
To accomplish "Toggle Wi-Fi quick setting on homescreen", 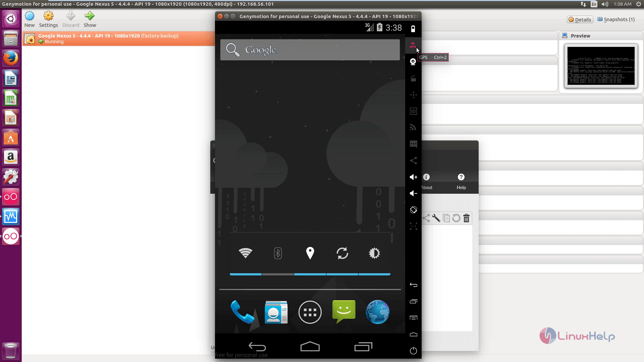I will click(245, 253).
